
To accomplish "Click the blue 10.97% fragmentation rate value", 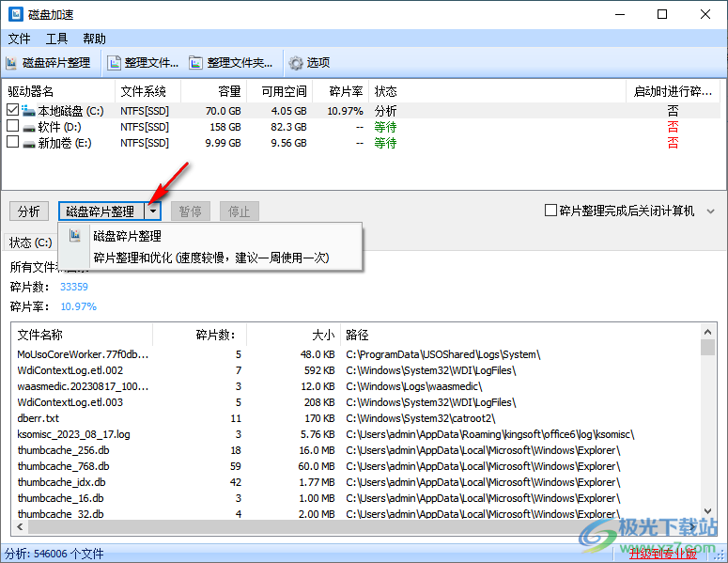I will 79,306.
